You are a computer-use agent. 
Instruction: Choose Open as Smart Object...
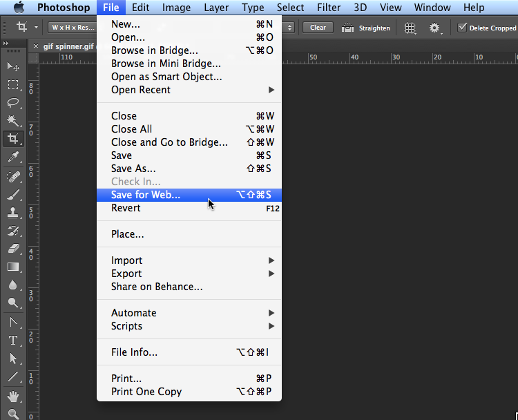point(189,77)
